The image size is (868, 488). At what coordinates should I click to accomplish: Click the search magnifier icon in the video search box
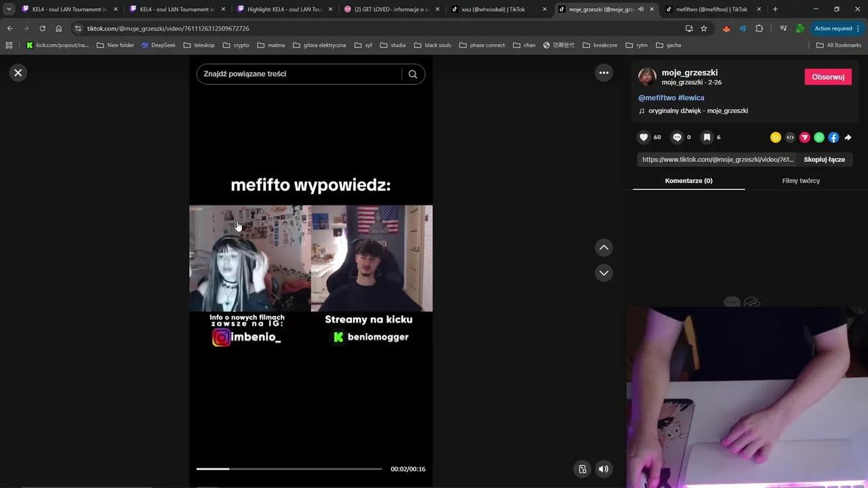[x=412, y=74]
